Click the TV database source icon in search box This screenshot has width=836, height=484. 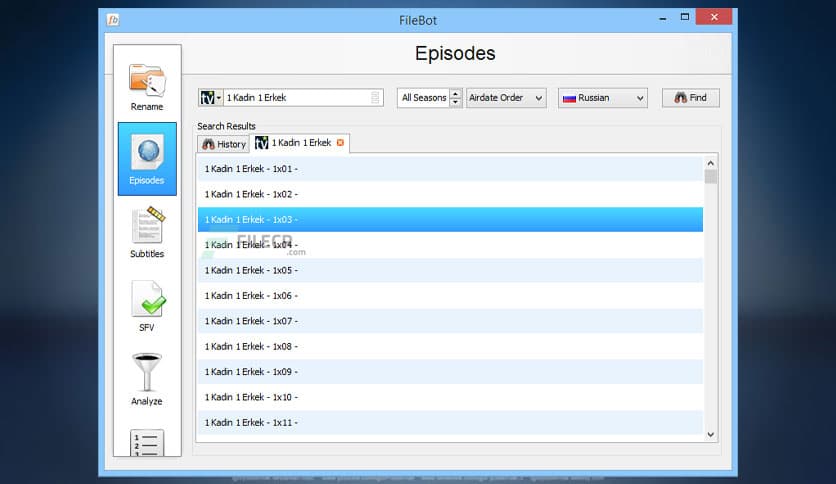point(210,98)
